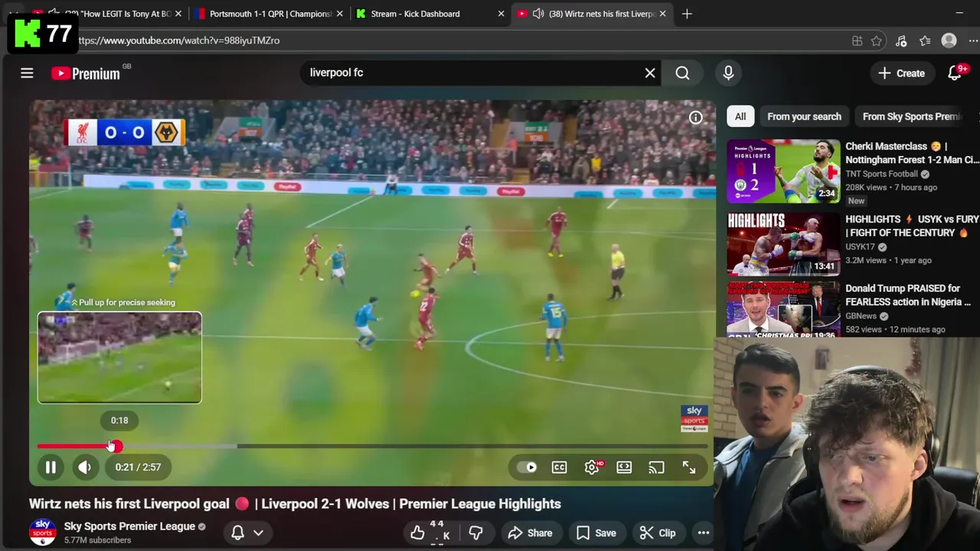The width and height of the screenshot is (980, 551).
Task: Go to YouTube Premium home logo
Action: click(x=86, y=73)
